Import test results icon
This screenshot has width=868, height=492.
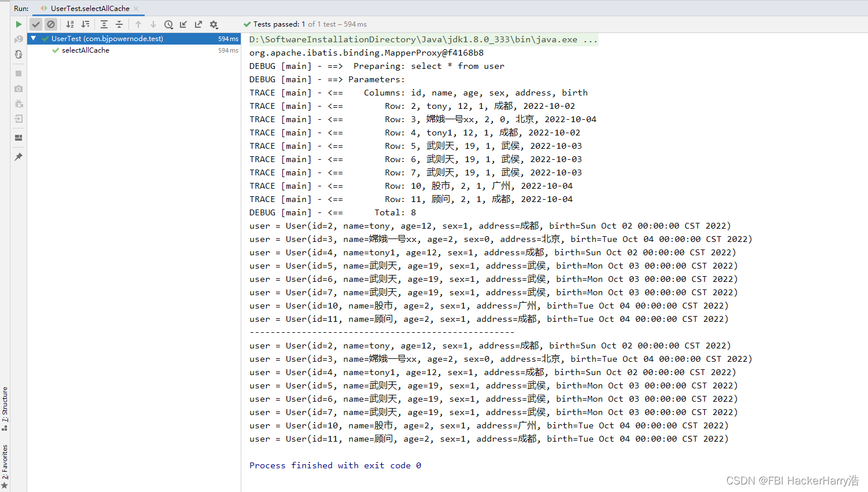pos(183,24)
